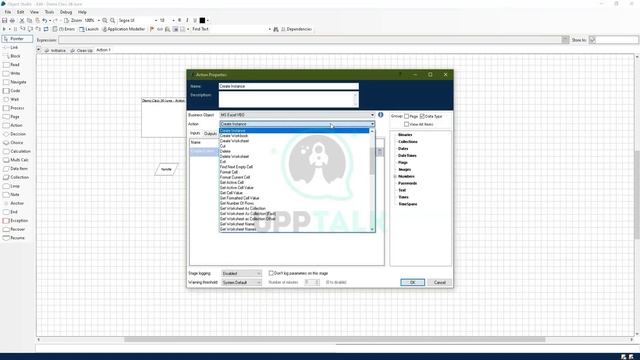Open the font color dropdown arrow
640x360 pixels.
tap(208, 20)
